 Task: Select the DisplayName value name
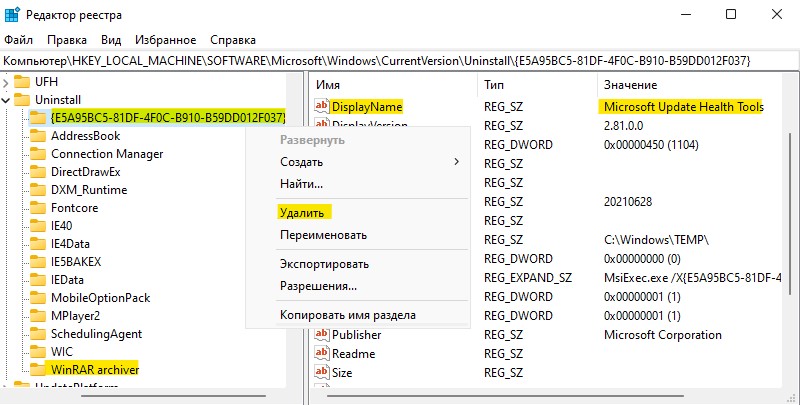point(367,107)
